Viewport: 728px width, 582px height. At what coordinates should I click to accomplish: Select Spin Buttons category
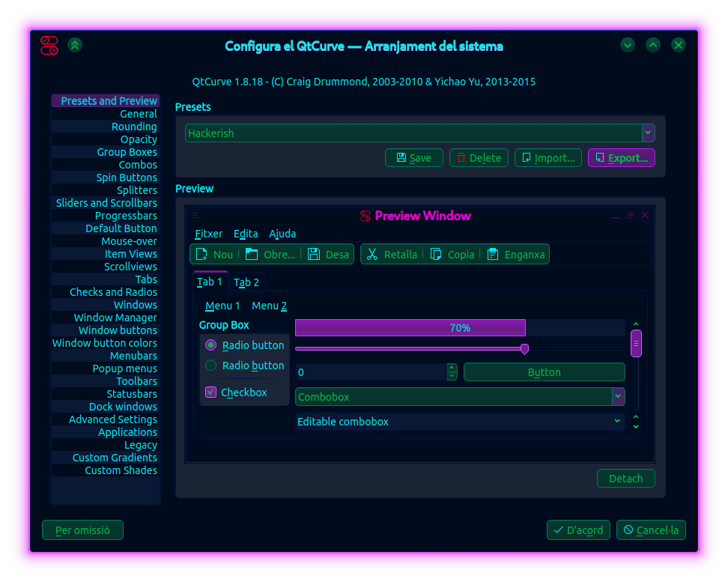tap(106, 178)
